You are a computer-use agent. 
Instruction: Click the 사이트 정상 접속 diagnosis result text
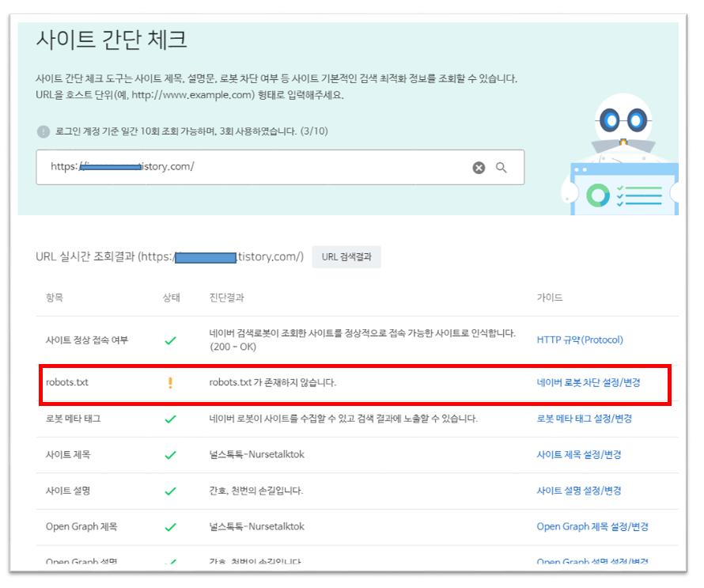tap(362, 340)
